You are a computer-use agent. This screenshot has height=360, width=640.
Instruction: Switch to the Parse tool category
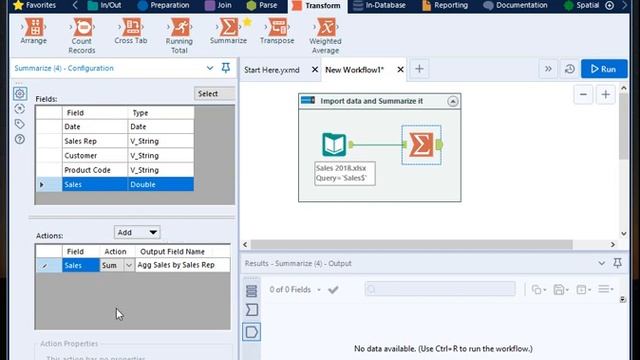pos(262,5)
